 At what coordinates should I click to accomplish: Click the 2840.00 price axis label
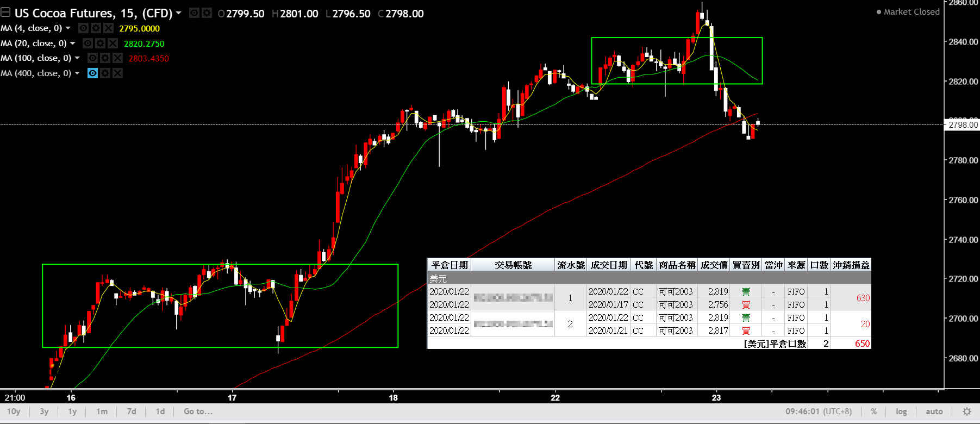tap(963, 42)
